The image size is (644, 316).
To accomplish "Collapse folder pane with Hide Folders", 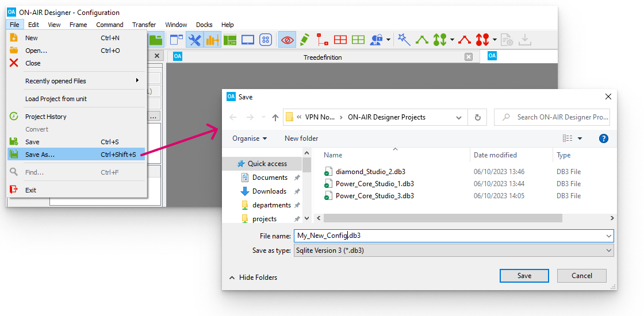I will tap(253, 278).
